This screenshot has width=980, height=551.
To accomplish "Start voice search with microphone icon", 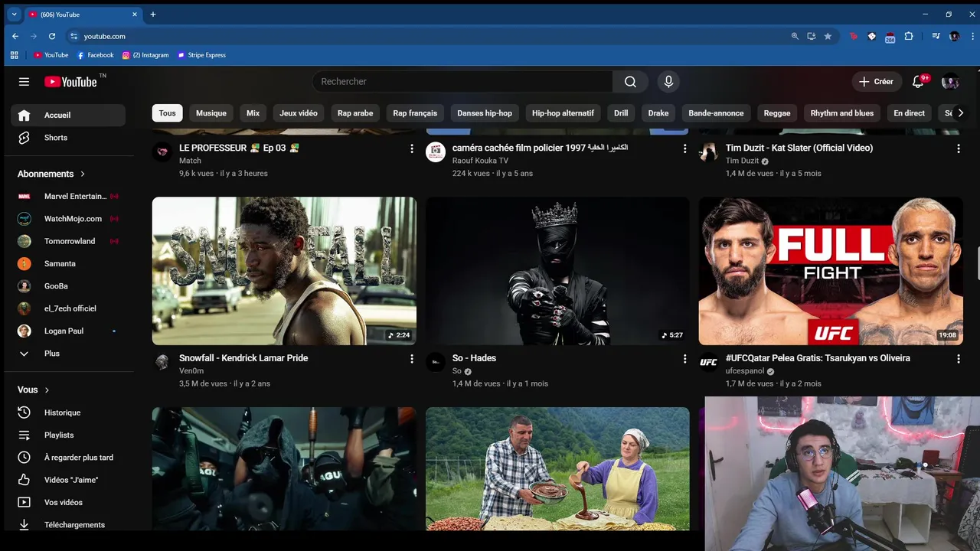I will (668, 82).
